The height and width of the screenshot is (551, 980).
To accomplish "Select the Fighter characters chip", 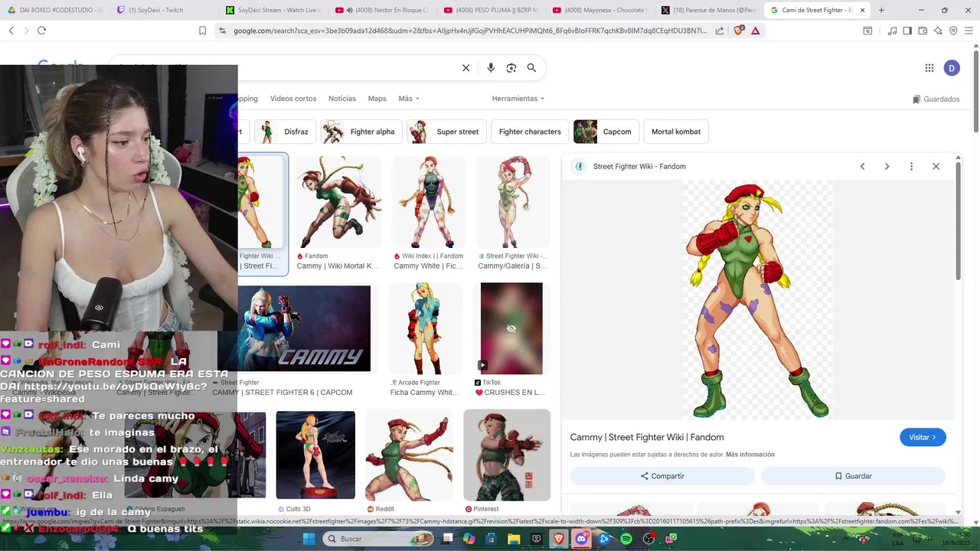I will tap(530, 132).
